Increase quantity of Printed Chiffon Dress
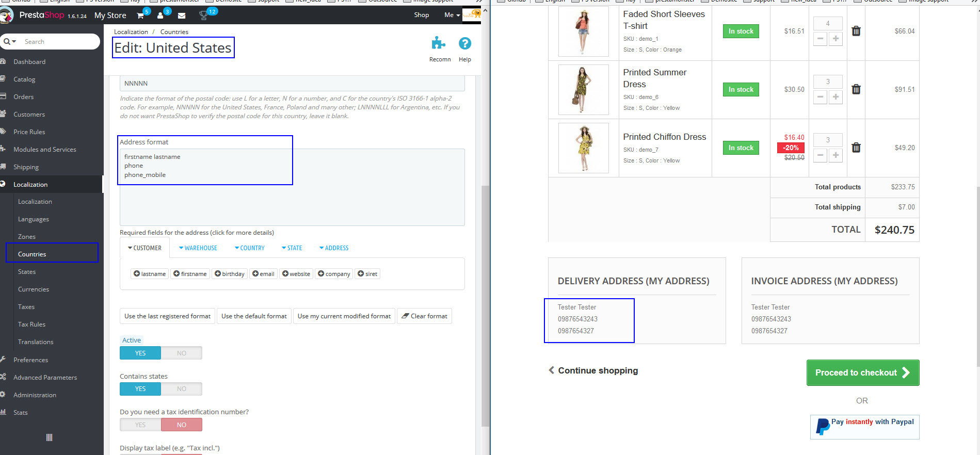The width and height of the screenshot is (980, 455). 836,155
